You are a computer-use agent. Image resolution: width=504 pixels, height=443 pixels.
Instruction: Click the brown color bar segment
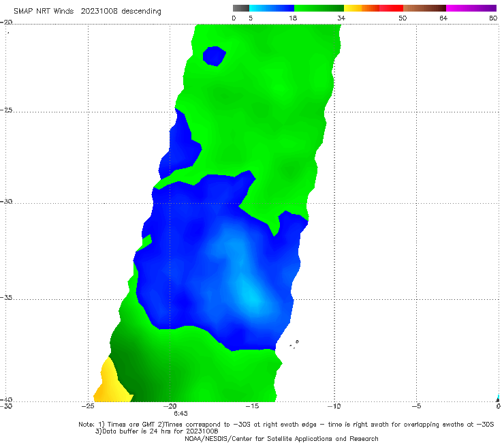(424, 8)
